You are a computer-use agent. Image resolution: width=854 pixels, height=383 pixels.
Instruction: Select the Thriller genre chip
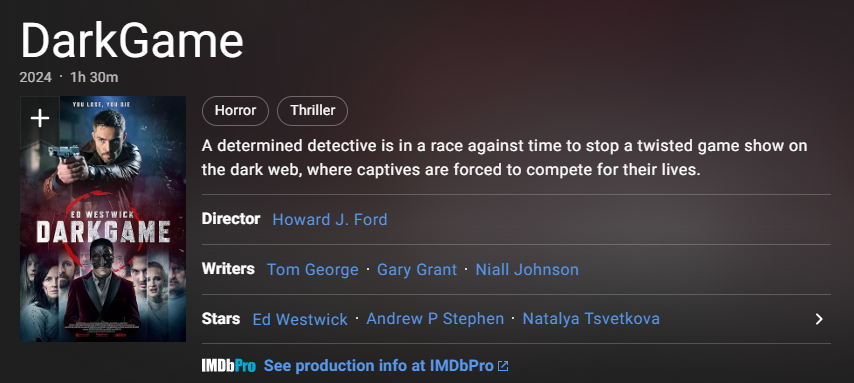313,111
